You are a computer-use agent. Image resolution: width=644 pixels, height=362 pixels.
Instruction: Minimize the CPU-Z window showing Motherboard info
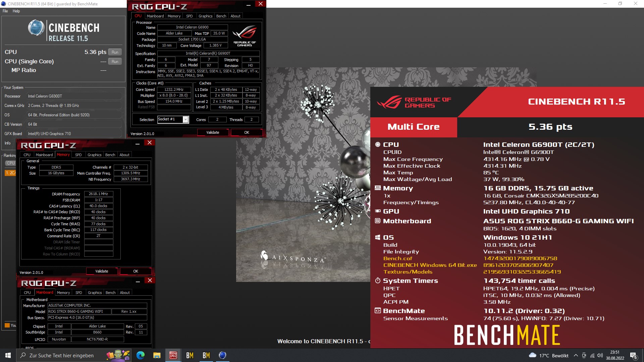[x=138, y=281]
